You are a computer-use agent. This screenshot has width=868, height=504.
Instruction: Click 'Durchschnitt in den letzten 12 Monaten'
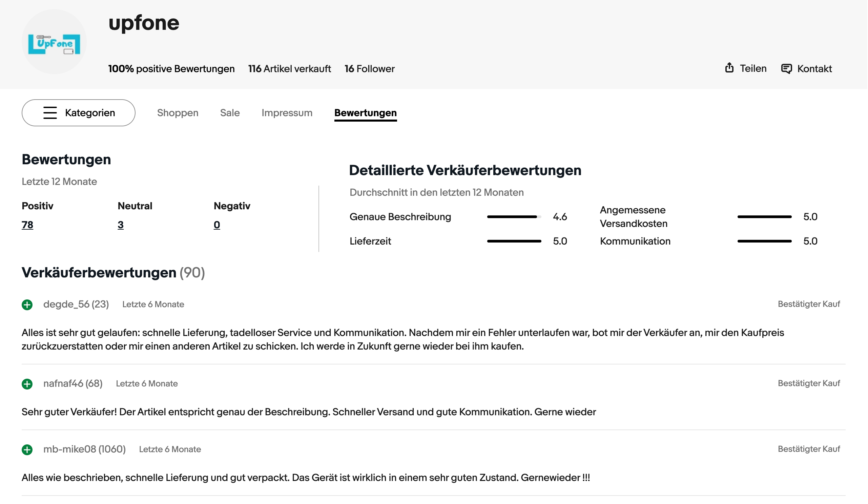click(x=437, y=192)
